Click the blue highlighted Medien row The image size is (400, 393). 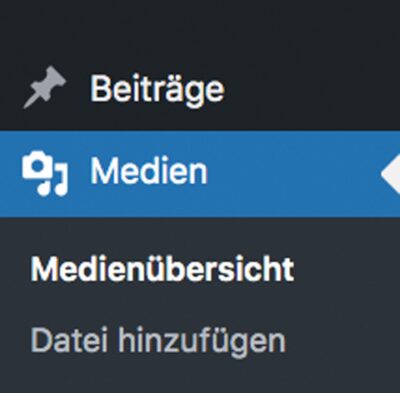point(200,174)
